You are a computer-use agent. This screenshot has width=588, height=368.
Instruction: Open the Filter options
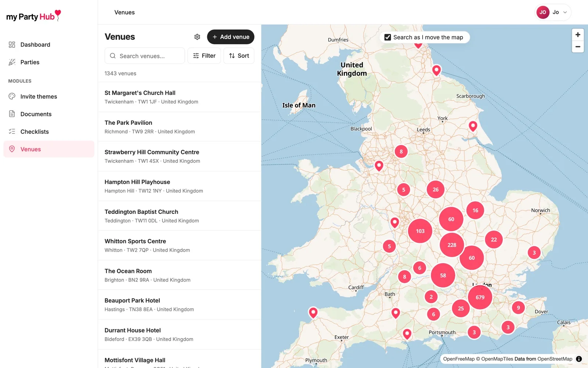[204, 56]
